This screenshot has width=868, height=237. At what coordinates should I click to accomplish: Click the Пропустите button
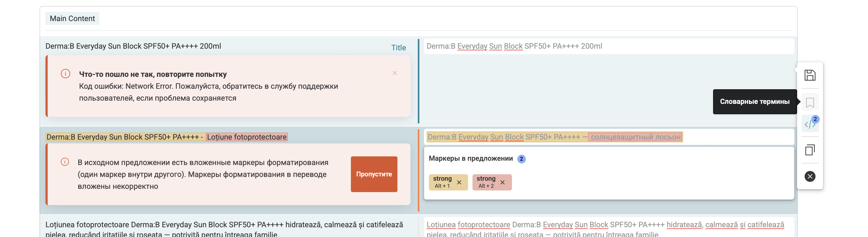click(374, 174)
